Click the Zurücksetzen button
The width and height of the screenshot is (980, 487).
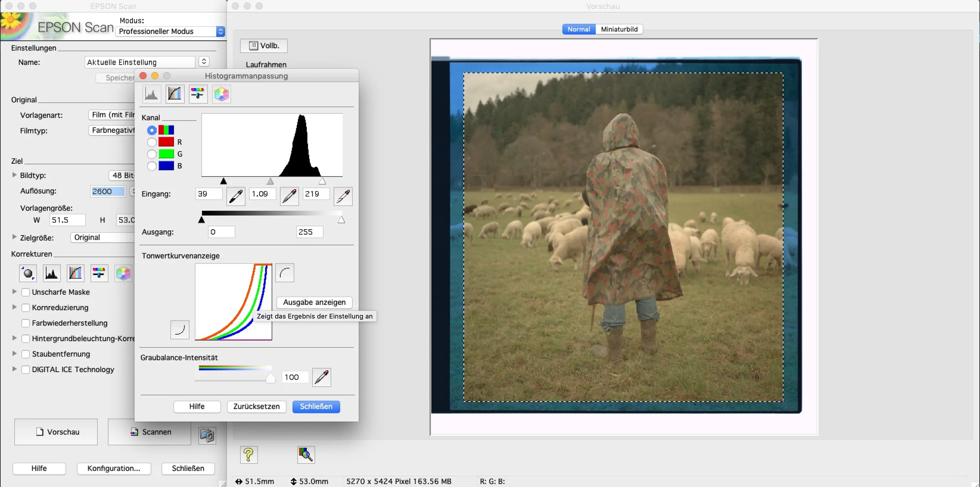point(256,406)
